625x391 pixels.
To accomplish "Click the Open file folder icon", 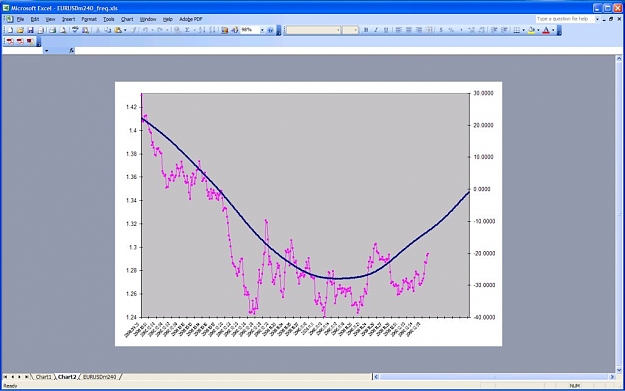I will point(20,30).
